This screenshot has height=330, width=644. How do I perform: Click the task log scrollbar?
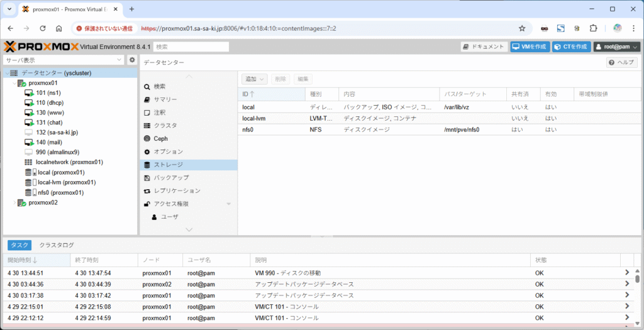point(638,278)
